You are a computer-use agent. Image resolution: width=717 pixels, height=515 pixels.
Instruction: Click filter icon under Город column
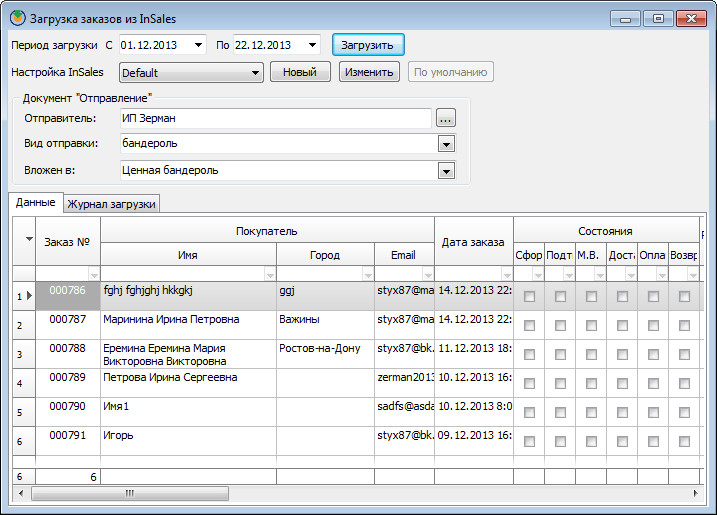pyautogui.click(x=367, y=274)
